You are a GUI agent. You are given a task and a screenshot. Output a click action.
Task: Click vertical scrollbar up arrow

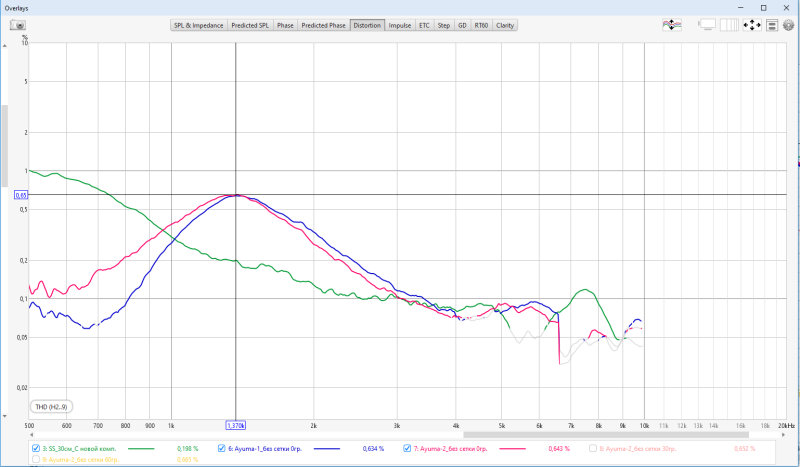pos(5,46)
